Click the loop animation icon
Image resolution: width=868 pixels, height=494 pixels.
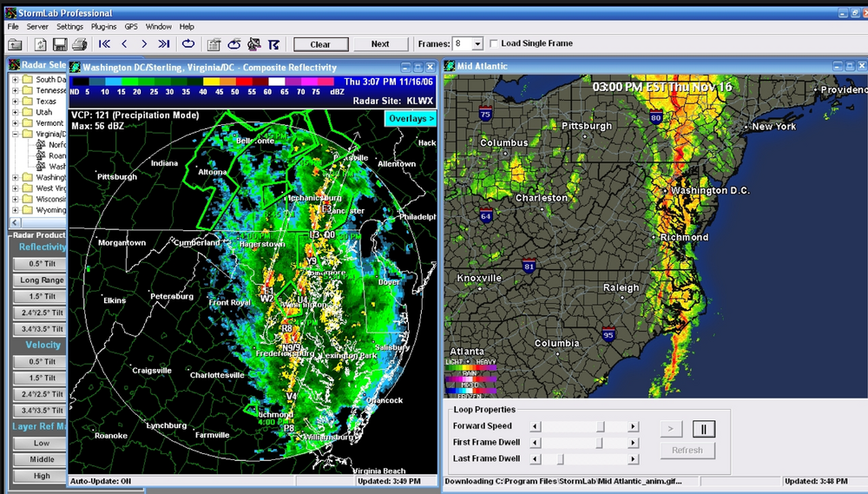[x=188, y=44]
